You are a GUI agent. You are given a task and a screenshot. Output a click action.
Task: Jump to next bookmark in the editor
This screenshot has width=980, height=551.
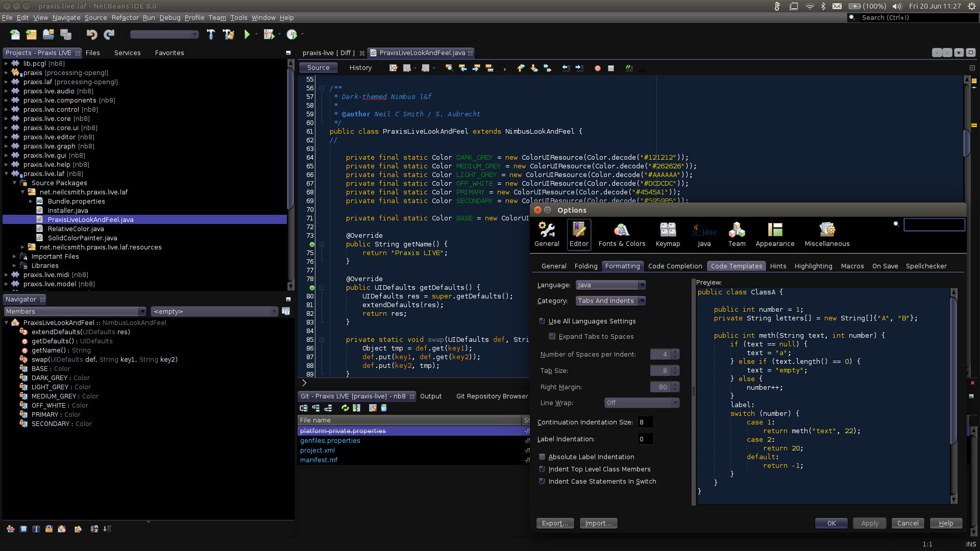pyautogui.click(x=534, y=68)
